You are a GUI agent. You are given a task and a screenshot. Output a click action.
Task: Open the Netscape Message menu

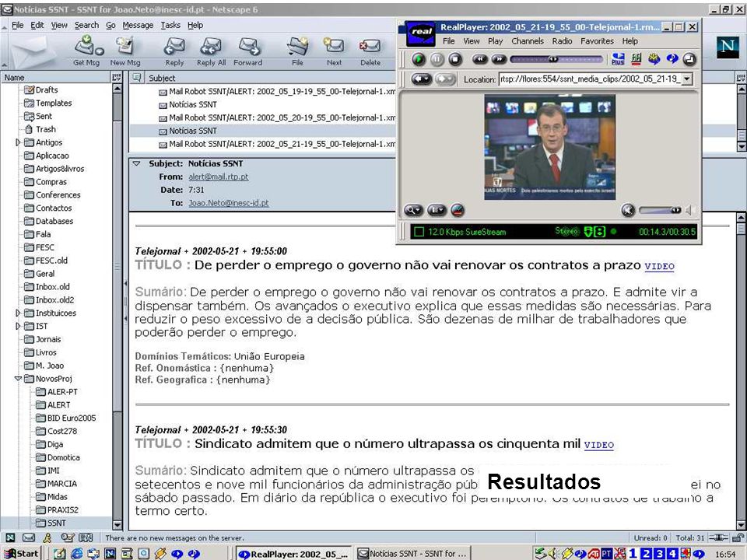pyautogui.click(x=138, y=25)
